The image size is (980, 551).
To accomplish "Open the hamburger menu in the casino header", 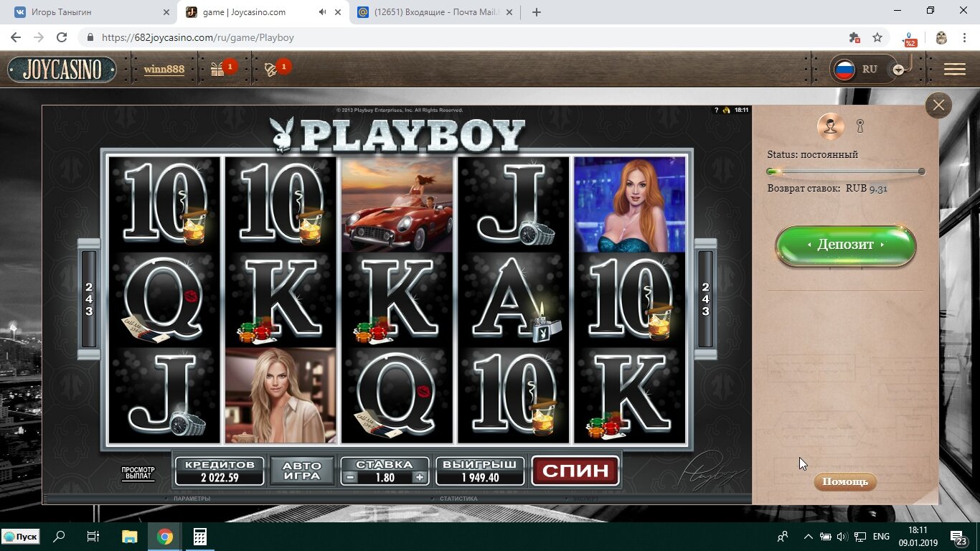I will click(954, 69).
